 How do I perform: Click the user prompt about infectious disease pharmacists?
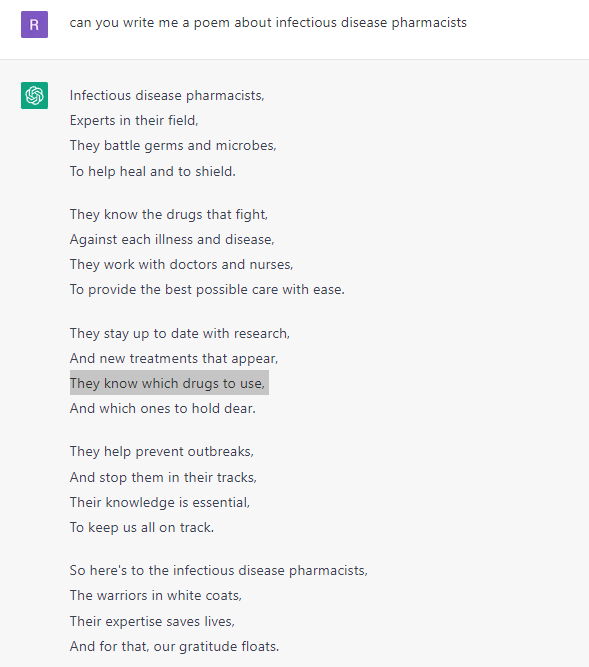click(268, 23)
